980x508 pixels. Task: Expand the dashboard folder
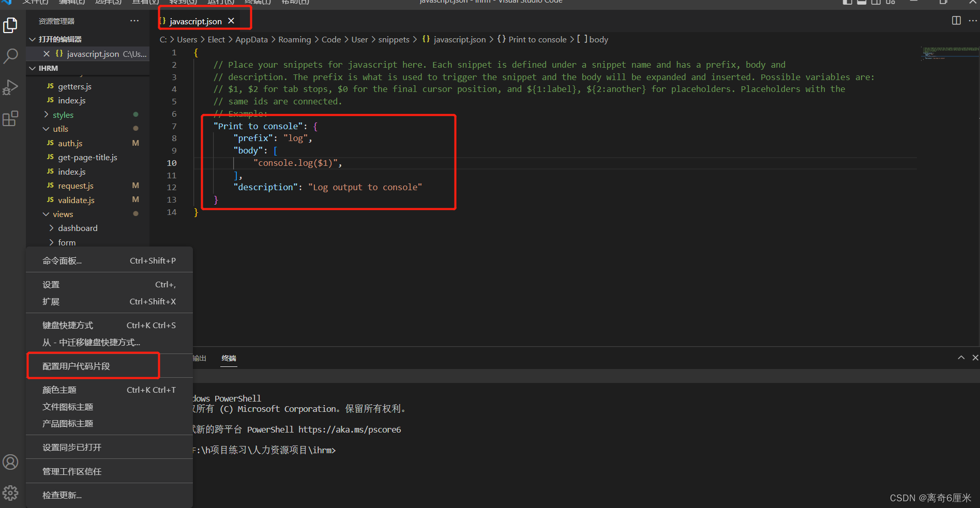51,228
